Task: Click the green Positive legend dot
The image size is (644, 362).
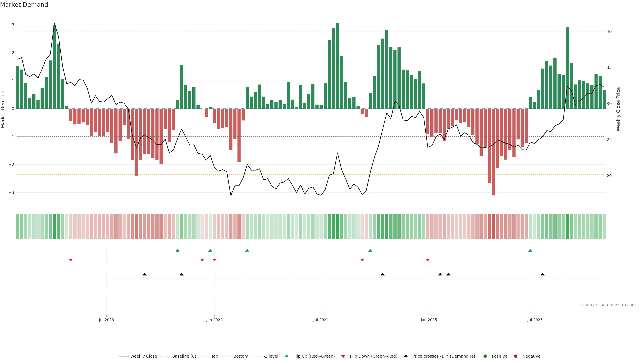Action: 485,356
